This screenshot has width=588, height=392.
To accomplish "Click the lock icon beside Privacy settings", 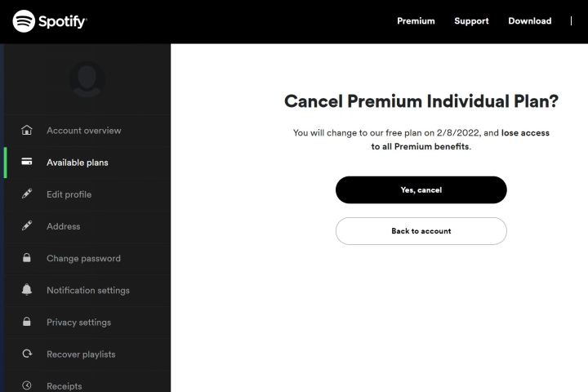I will [27, 322].
